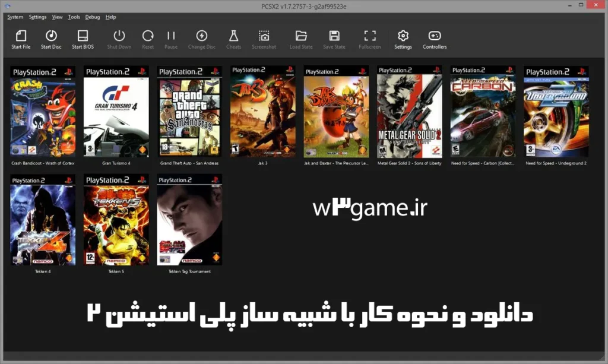
Task: Click the Start File toolbar icon
Action: tap(21, 36)
